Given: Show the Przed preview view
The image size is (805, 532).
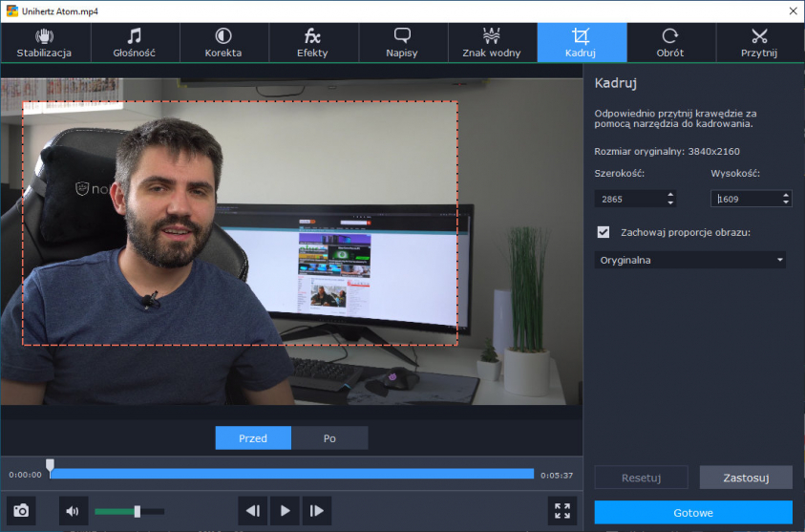Looking at the screenshot, I should [x=253, y=438].
